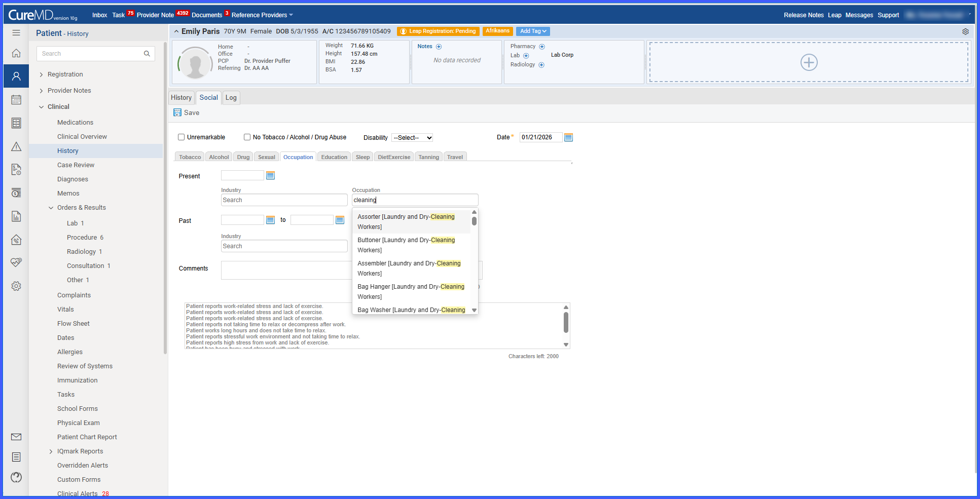The image size is (980, 499).
Task: Click the Home icon in sidebar
Action: [16, 53]
